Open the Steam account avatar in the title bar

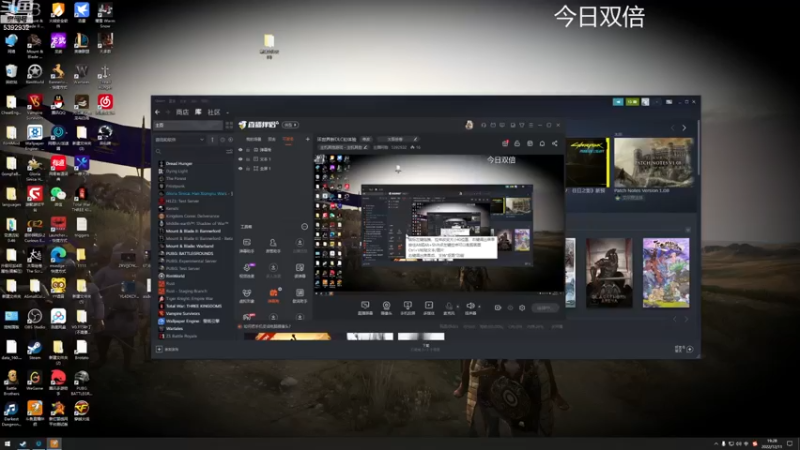645,102
